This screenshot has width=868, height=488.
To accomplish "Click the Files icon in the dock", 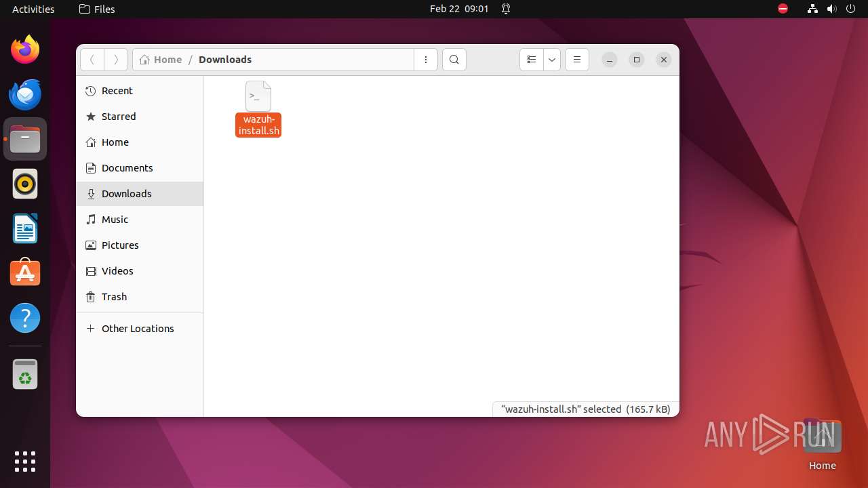I will click(25, 139).
